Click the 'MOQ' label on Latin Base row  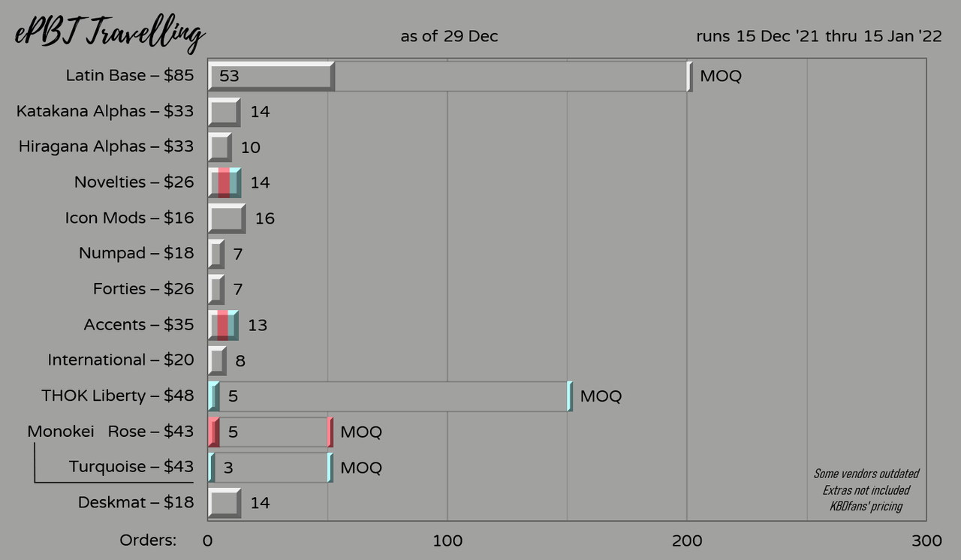click(721, 76)
